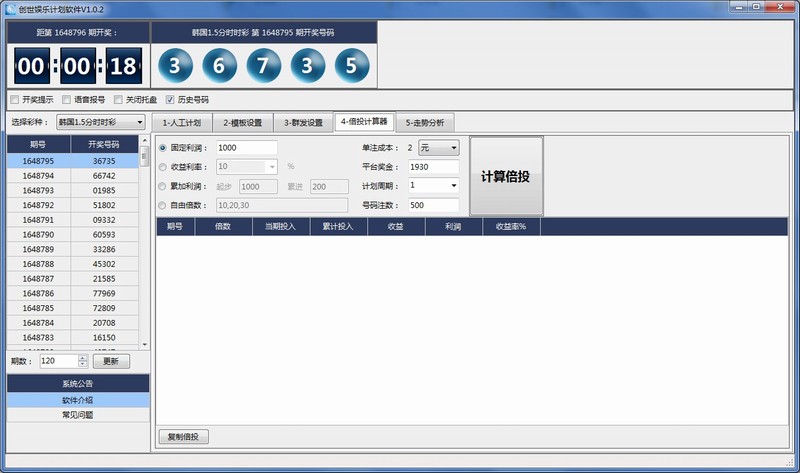Screen dimensions: 800x473
Task: Open the 1-人工计划 tab
Action: [181, 123]
